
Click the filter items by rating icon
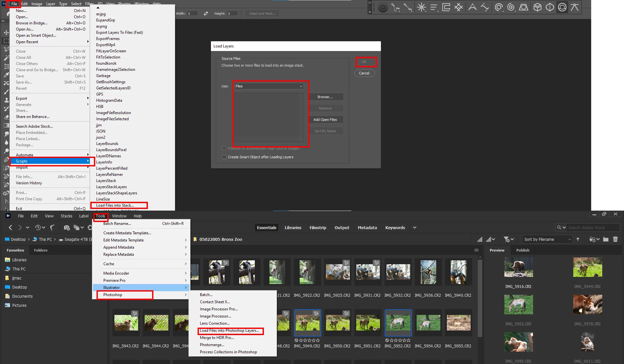click(507, 239)
